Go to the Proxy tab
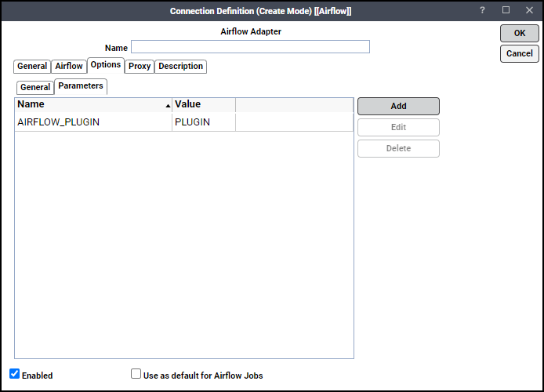Image resolution: width=544 pixels, height=392 pixels. point(140,67)
